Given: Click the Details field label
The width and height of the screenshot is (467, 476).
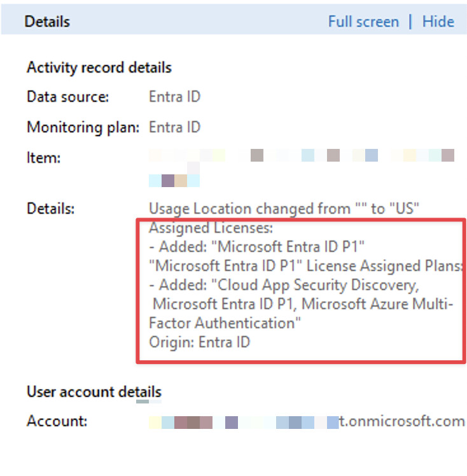Looking at the screenshot, I should coord(50,208).
